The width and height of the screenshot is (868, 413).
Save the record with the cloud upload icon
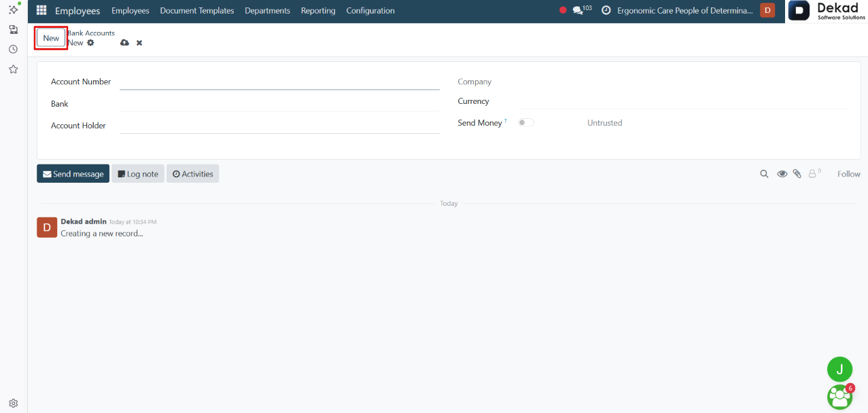[x=124, y=43]
